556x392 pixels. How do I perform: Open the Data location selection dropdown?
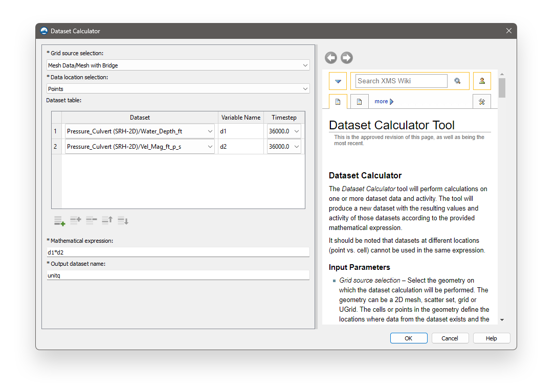pos(178,88)
